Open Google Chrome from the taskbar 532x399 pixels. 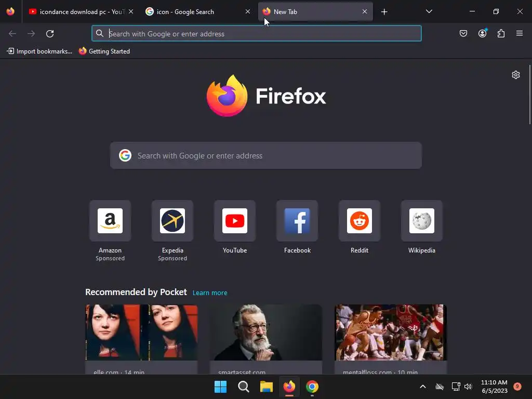coord(312,387)
